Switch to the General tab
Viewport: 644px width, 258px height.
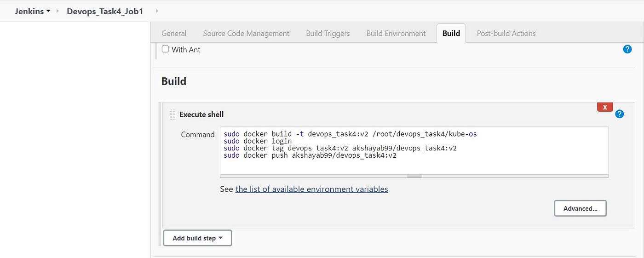point(174,33)
